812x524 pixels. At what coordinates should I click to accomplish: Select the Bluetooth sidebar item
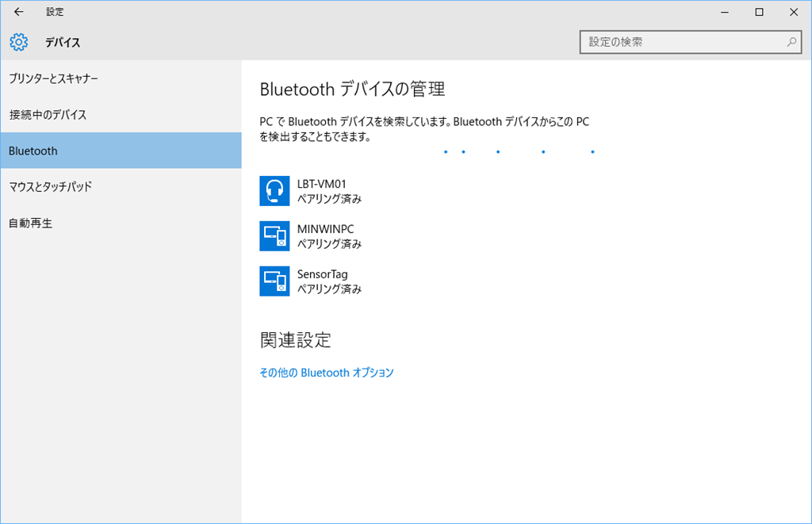click(33, 151)
